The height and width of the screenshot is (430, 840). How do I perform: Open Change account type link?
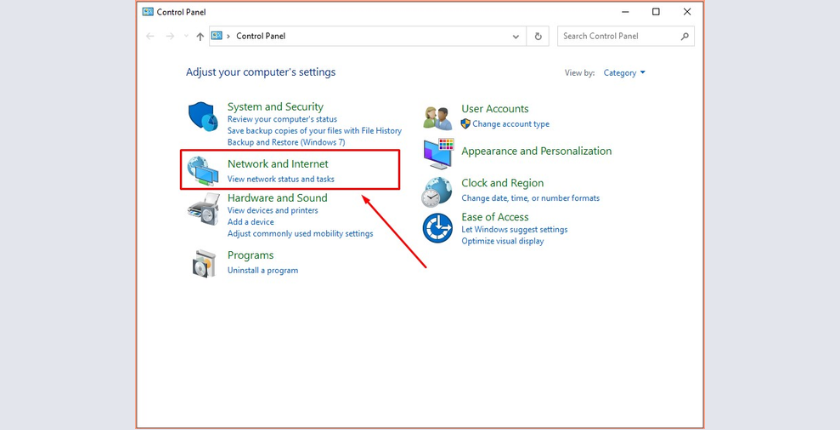coord(511,124)
